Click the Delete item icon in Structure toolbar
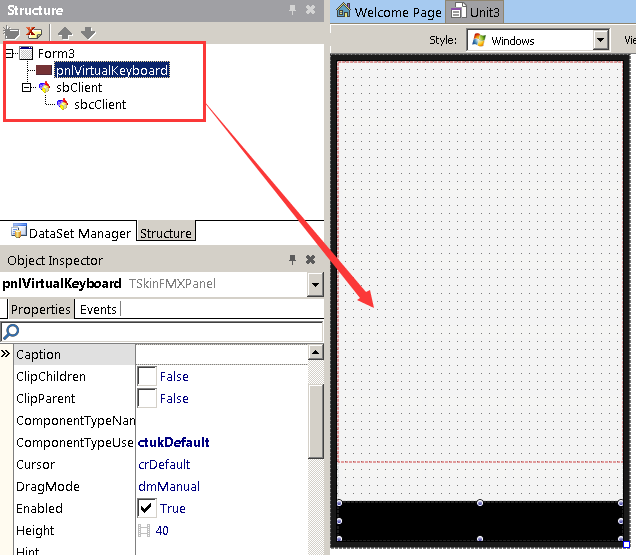 [x=33, y=33]
